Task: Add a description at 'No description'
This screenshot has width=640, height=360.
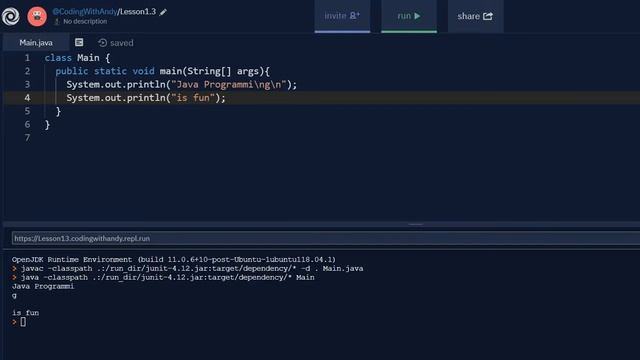Action: 85,22
